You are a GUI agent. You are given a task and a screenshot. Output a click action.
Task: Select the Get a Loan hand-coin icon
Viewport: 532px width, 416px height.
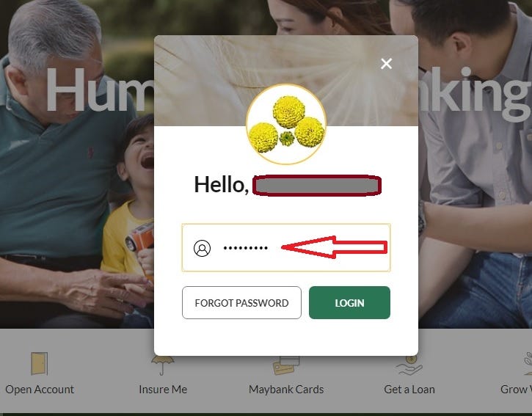click(x=409, y=365)
